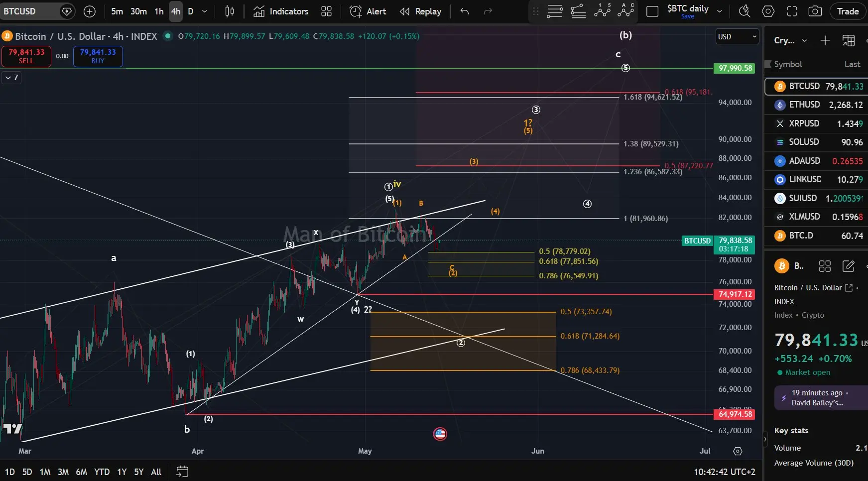Set chart range to YTD

[x=102, y=472]
